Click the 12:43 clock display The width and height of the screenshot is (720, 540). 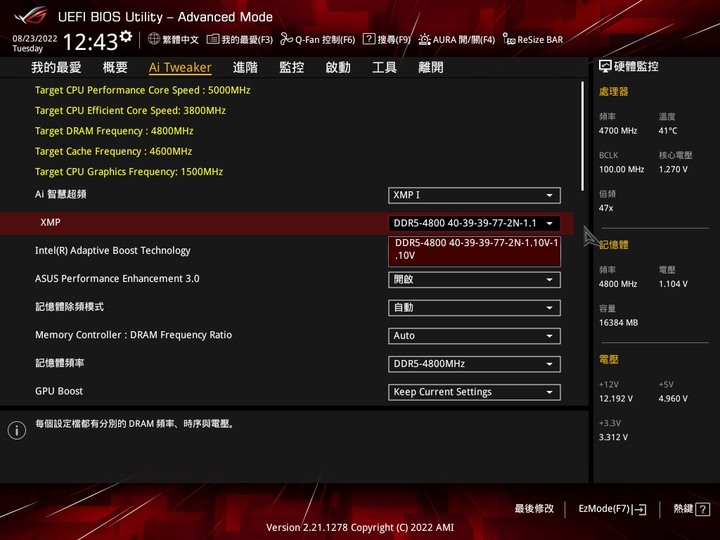90,42
